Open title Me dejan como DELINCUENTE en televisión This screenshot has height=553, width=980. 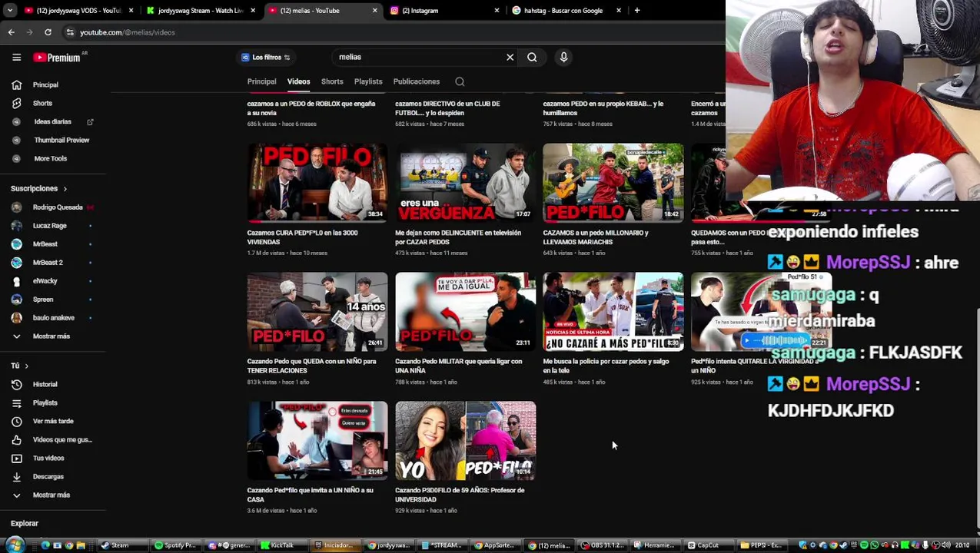(458, 237)
